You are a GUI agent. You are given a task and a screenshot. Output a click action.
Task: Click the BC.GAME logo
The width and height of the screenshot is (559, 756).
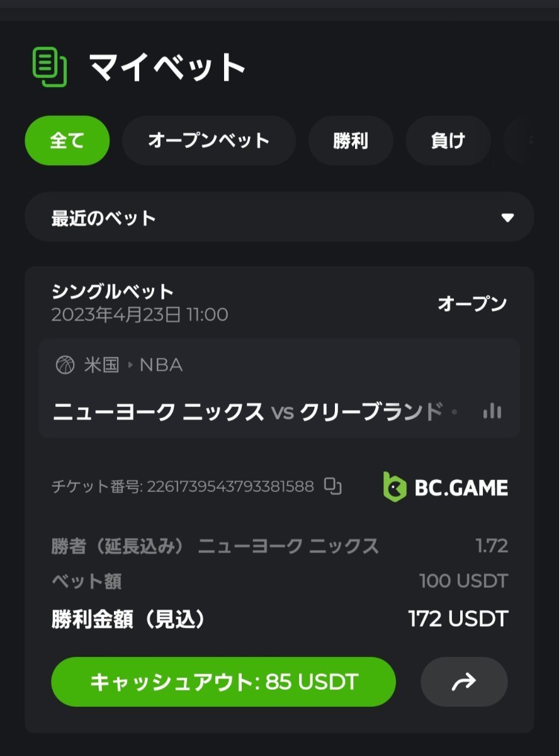pos(445,488)
